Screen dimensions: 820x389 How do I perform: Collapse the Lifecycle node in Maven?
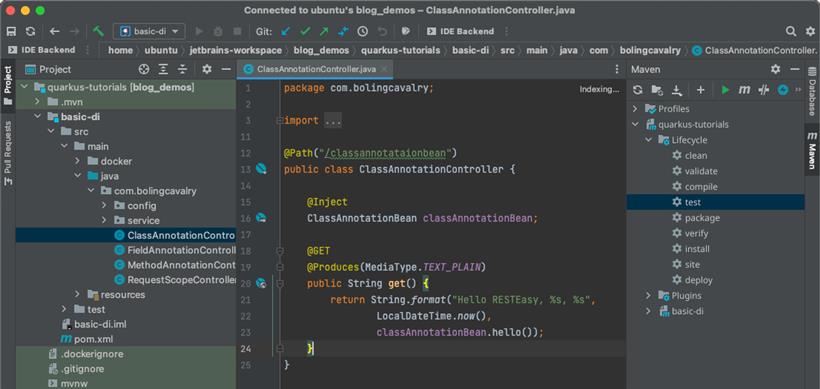(648, 140)
